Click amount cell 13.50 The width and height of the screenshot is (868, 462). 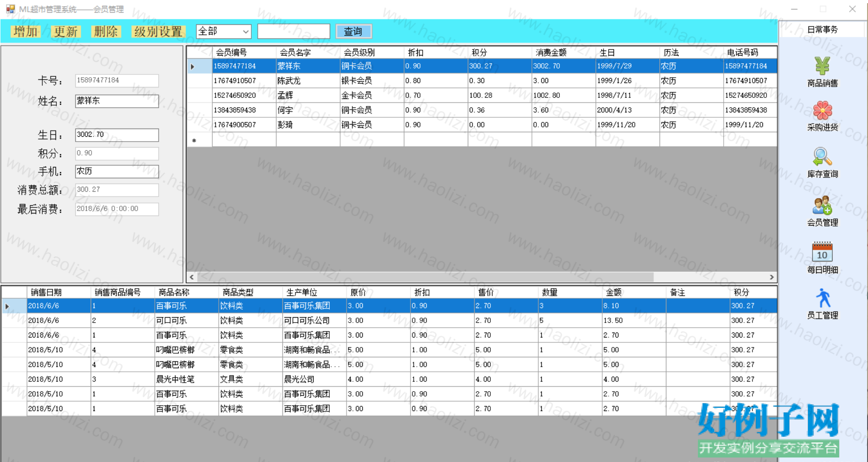click(x=634, y=320)
